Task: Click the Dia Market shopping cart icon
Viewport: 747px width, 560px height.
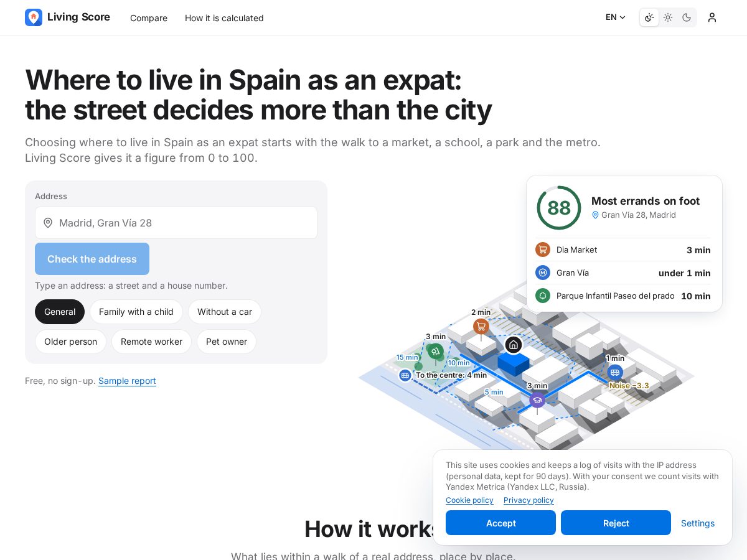Action: pos(543,250)
